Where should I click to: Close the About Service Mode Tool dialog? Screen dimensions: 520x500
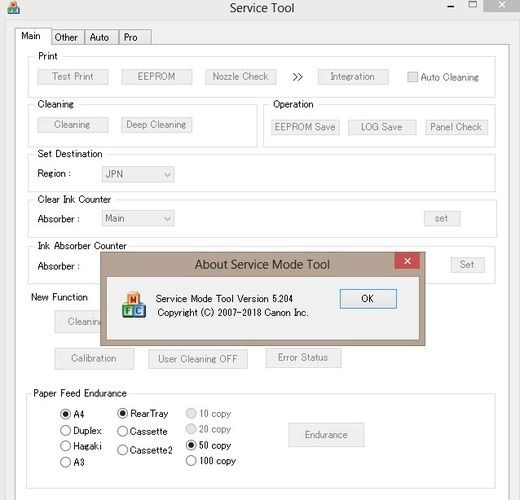click(407, 261)
